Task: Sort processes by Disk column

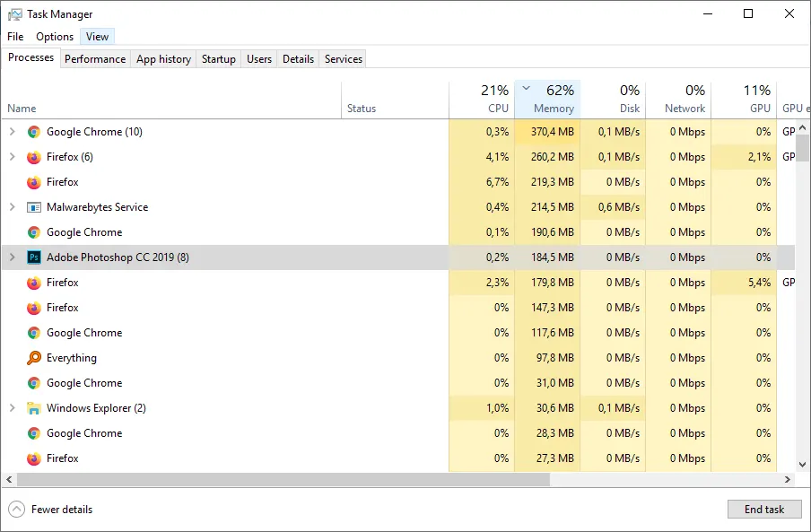Action: pos(613,100)
